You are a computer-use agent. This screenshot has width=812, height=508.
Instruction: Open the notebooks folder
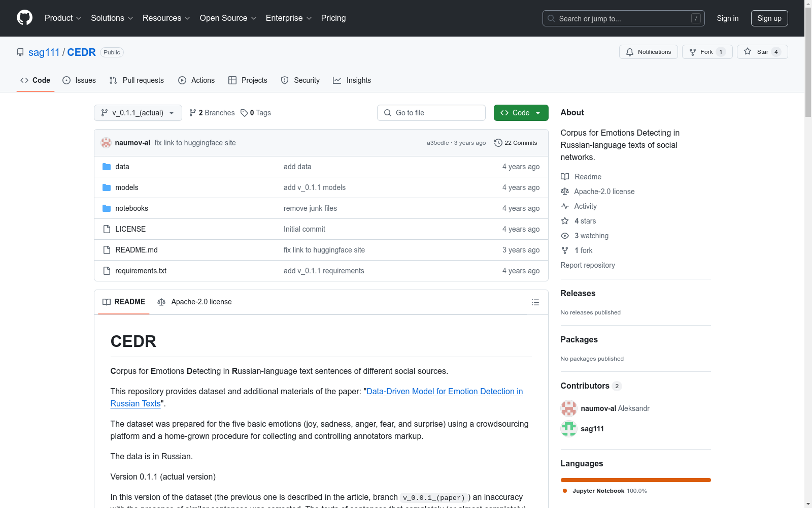pyautogui.click(x=131, y=208)
